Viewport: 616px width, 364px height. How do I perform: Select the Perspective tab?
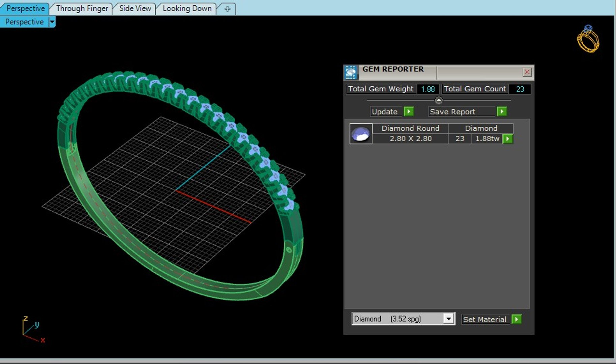[25, 8]
